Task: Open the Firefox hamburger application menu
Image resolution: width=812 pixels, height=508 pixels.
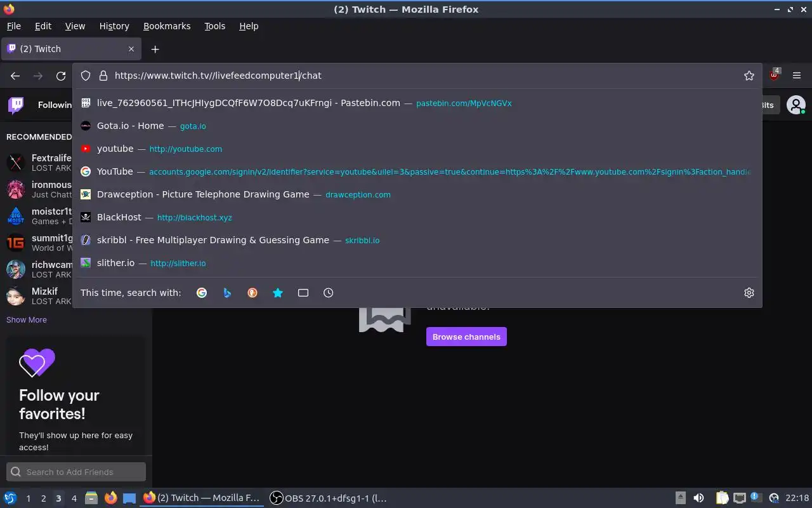Action: 797,76
